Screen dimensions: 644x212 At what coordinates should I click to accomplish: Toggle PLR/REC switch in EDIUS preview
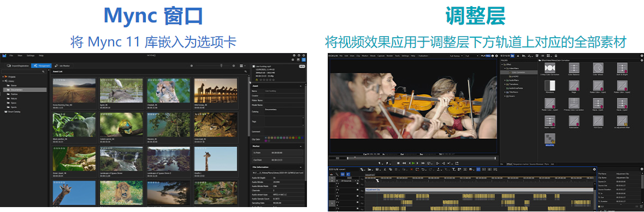click(x=486, y=56)
